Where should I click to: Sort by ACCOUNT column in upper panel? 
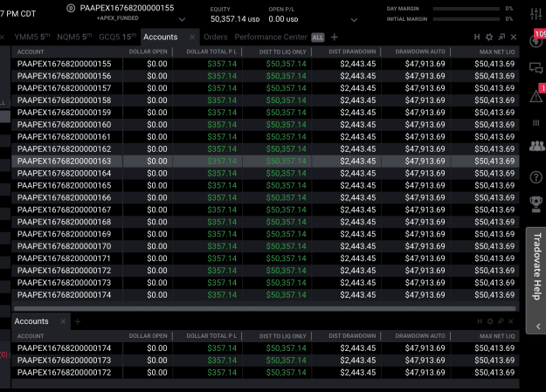tap(31, 52)
